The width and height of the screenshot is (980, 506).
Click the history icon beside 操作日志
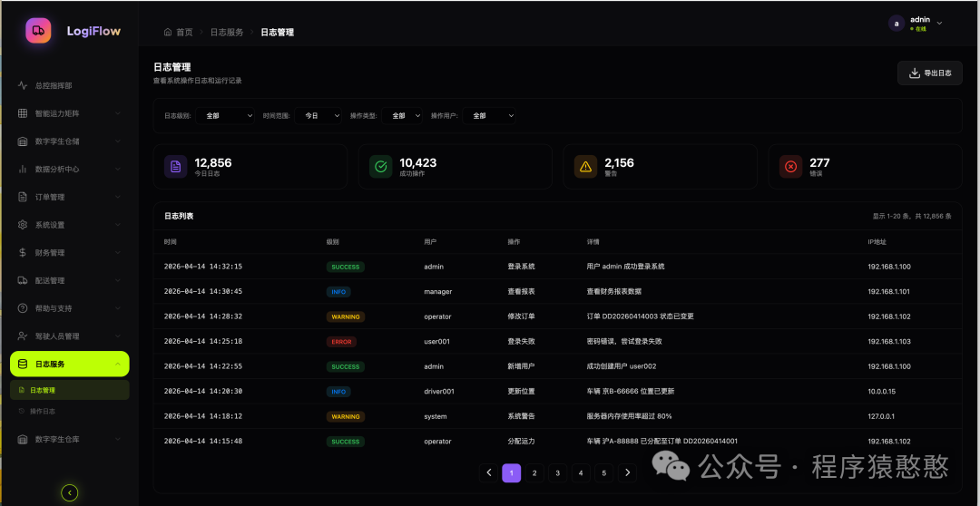click(22, 411)
